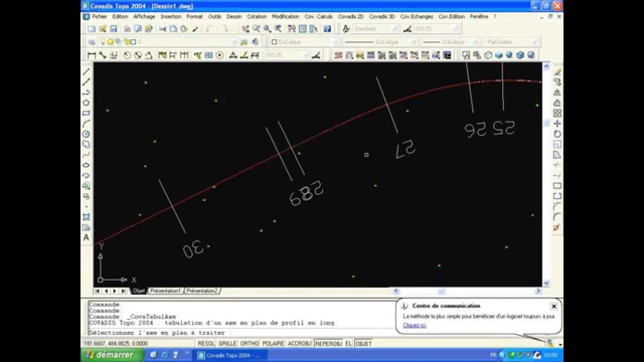The height and width of the screenshot is (362, 644).
Task: Select the Rotate tool in modify toolbar
Action: pos(557,134)
